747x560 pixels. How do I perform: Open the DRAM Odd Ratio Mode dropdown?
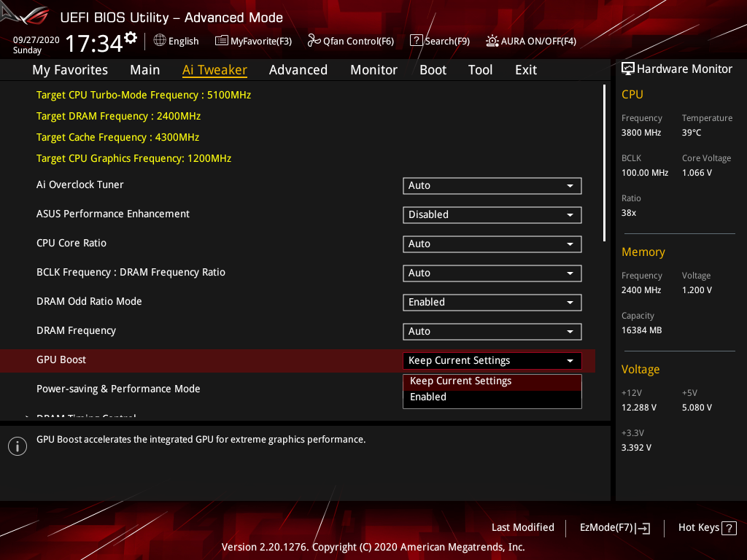[x=492, y=303]
